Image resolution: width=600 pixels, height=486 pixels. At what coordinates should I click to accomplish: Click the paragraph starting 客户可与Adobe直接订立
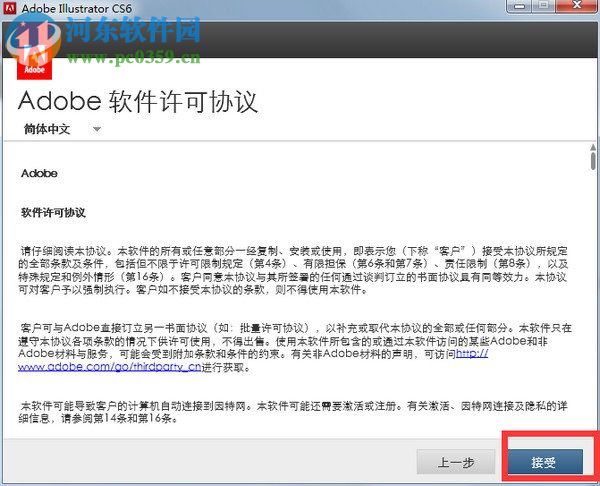(x=295, y=347)
